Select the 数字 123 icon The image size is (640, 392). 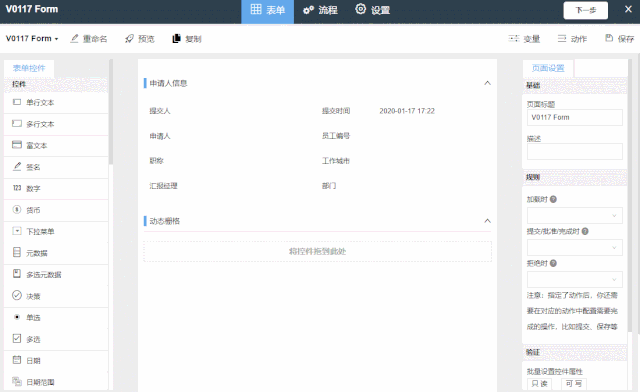[17, 188]
